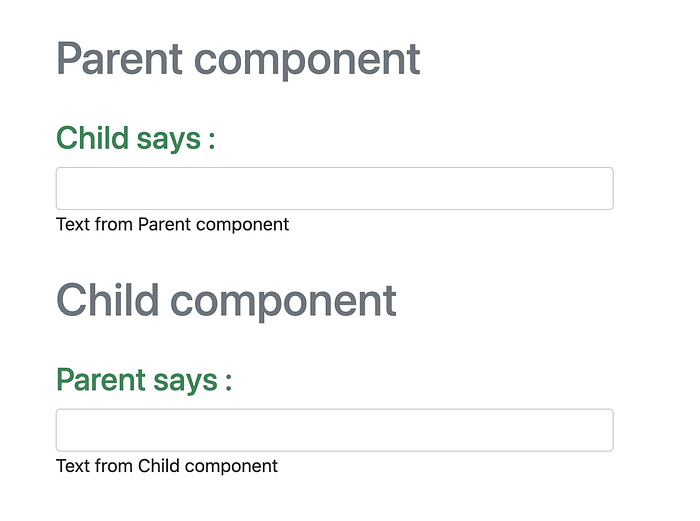The width and height of the screenshot is (700, 521).
Task: Click the "Text from Parent component" helper text
Action: point(172,224)
